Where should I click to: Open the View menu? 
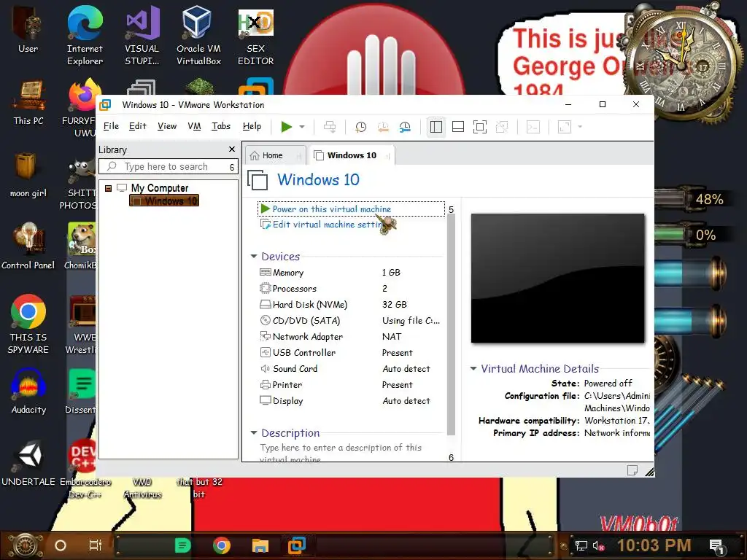167,126
